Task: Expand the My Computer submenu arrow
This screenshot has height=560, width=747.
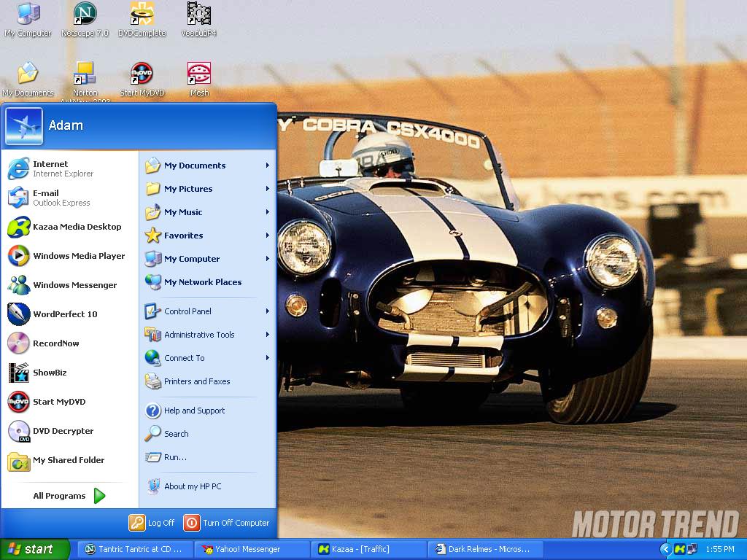Action: point(267,259)
